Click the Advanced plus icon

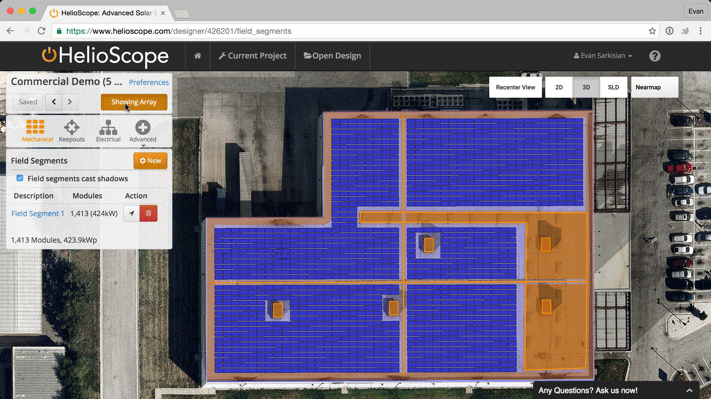[143, 127]
